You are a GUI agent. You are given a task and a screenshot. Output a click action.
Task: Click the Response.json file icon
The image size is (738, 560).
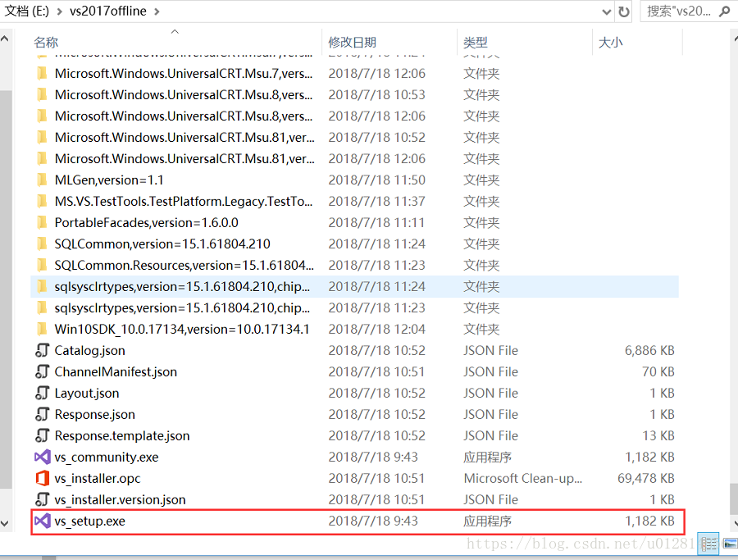pos(43,414)
